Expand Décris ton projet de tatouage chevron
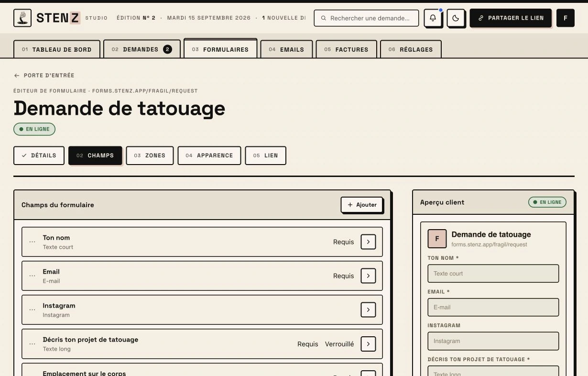Screen dimensions: 588x376 368,344
